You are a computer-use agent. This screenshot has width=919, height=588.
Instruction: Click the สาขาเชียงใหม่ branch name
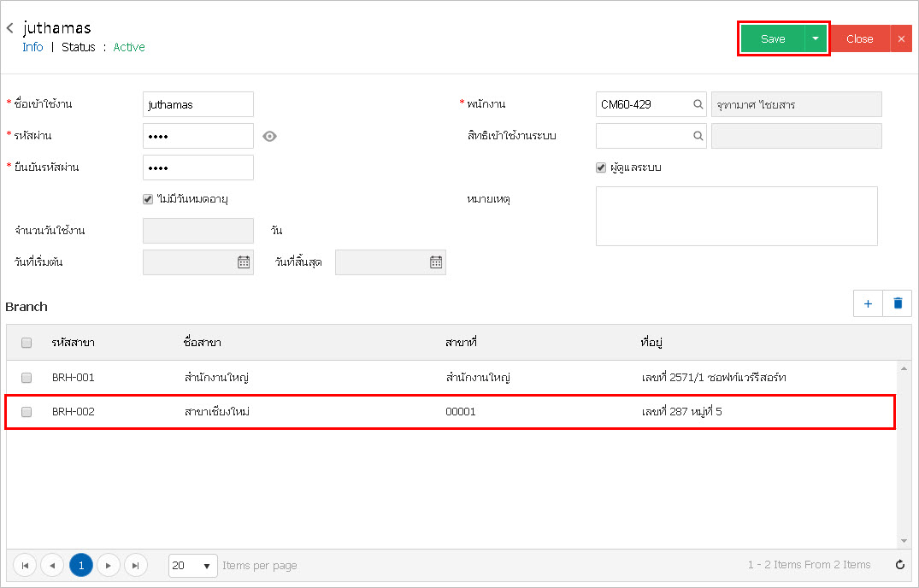tap(217, 412)
